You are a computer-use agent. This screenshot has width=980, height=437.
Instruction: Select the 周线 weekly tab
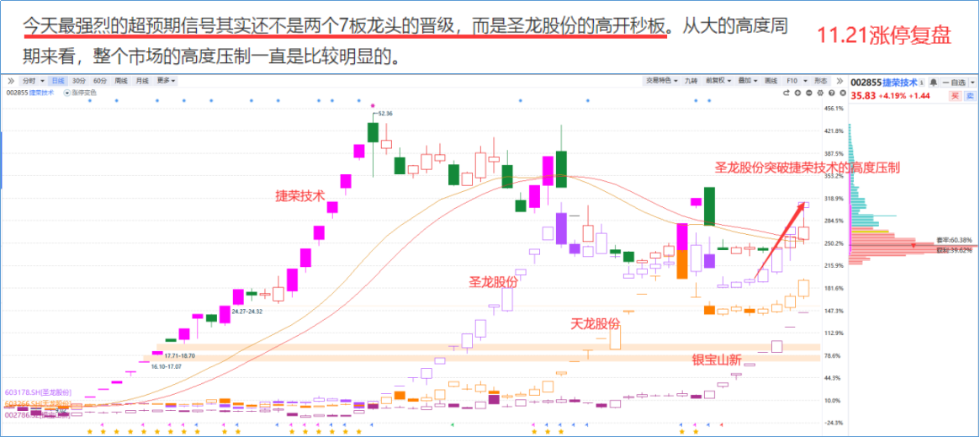tap(121, 82)
